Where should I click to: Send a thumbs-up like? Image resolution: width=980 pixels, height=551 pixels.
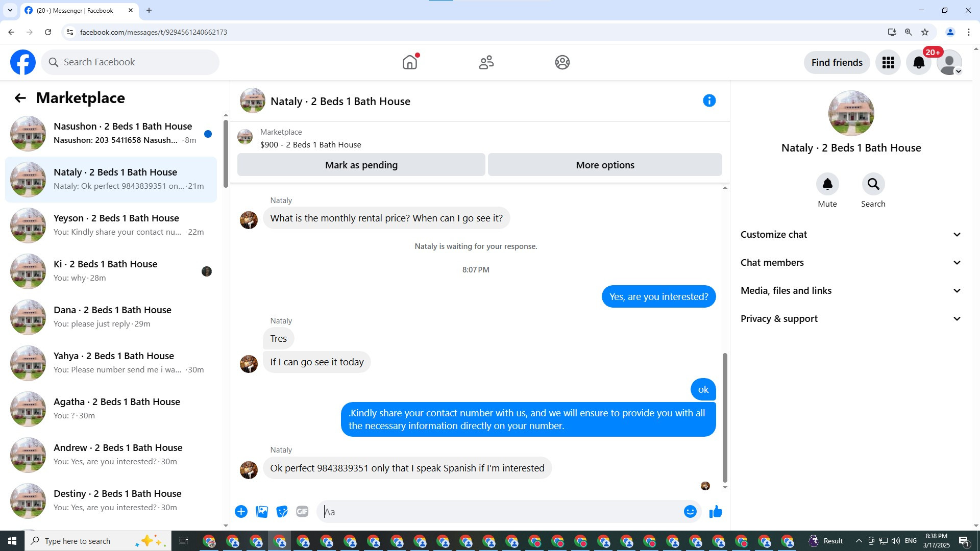pyautogui.click(x=716, y=512)
